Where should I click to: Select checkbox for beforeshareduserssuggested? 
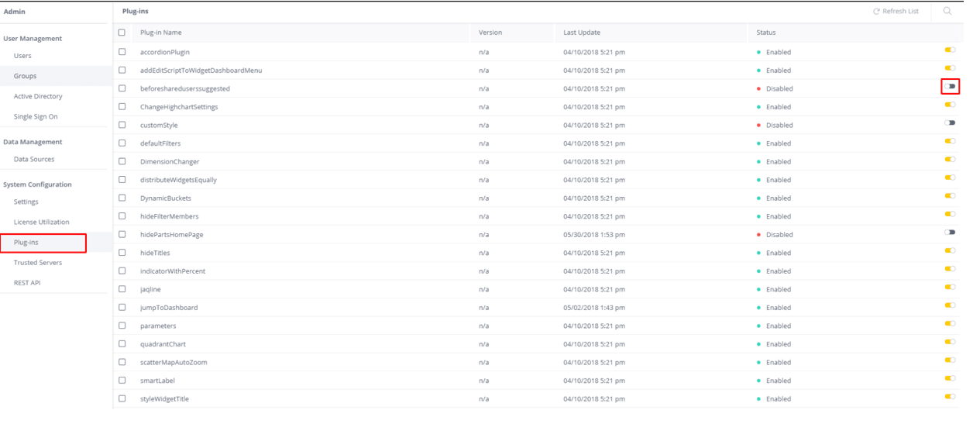[x=122, y=88]
